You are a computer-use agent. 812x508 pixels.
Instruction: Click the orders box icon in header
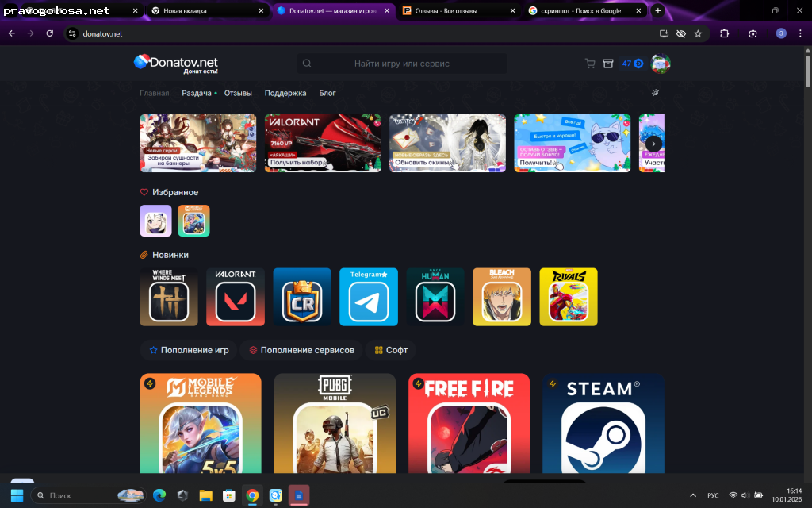(608, 63)
